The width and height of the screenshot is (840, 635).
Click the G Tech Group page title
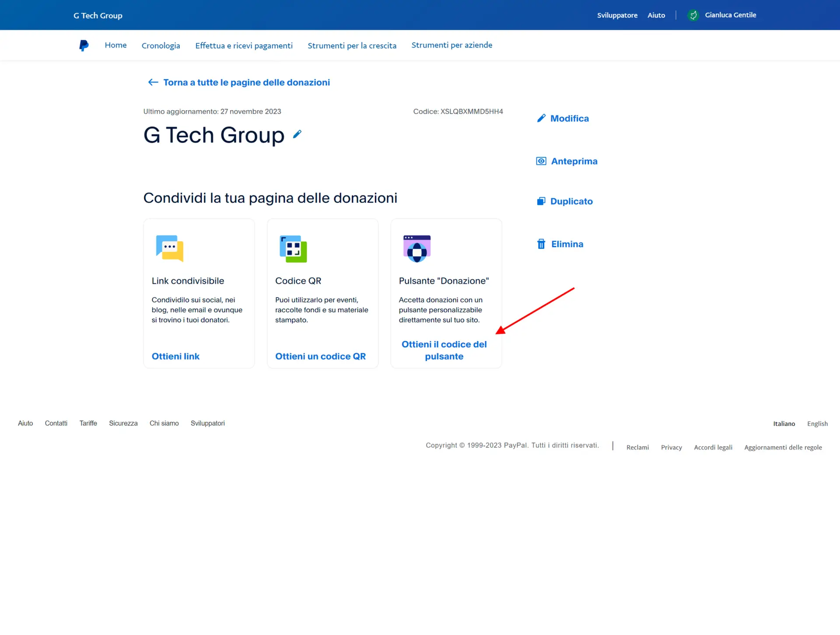click(214, 135)
